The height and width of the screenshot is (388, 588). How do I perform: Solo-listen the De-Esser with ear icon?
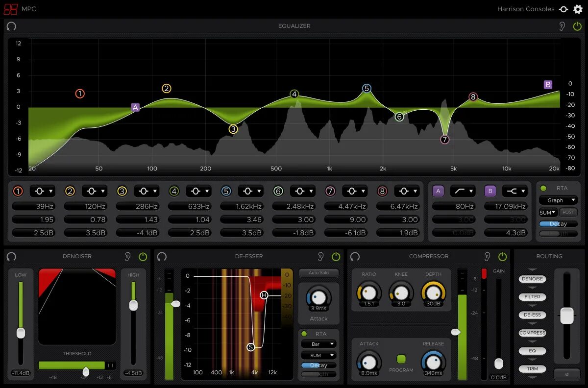[320, 256]
